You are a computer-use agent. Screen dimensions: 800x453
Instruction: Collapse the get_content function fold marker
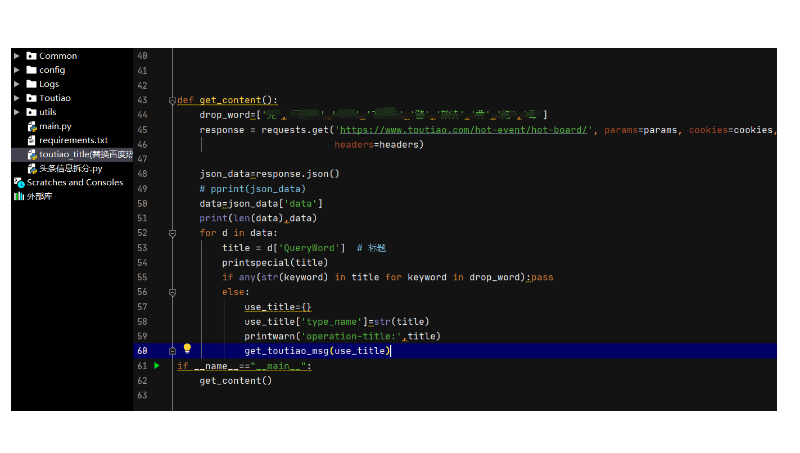click(x=172, y=100)
